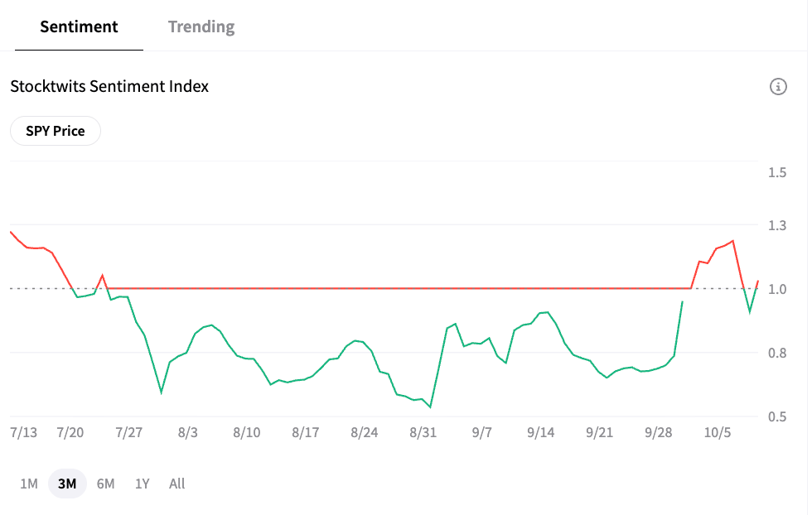Image resolution: width=812 pixels, height=515 pixels.
Task: Show All-time sentiment data
Action: point(176,484)
